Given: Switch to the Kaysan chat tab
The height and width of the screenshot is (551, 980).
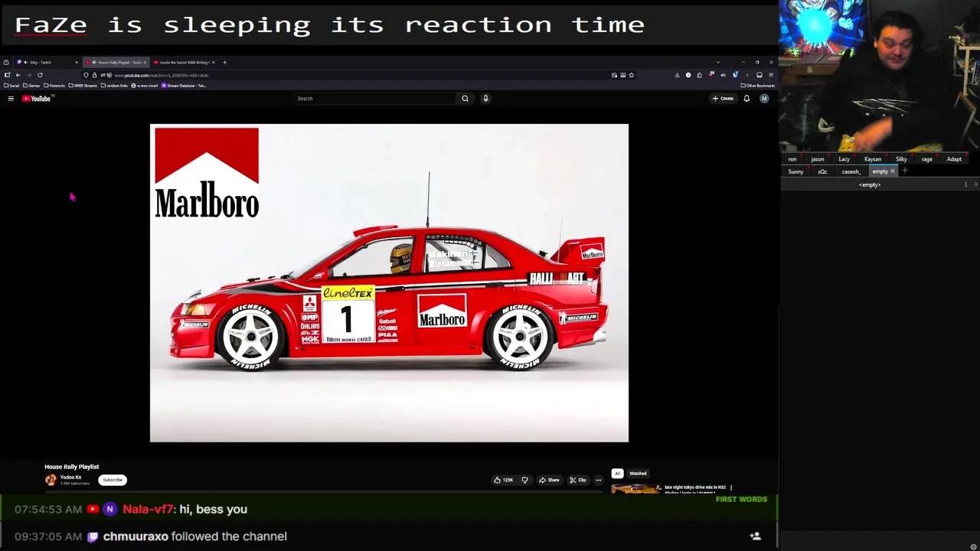Looking at the screenshot, I should coord(873,159).
